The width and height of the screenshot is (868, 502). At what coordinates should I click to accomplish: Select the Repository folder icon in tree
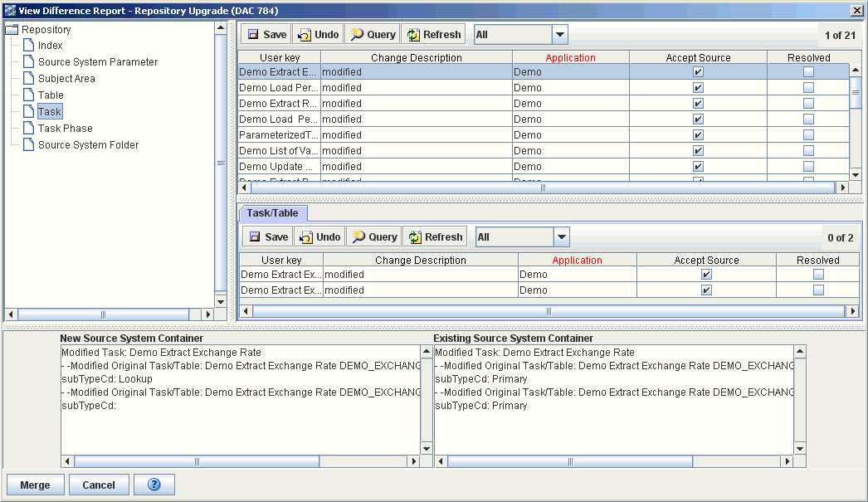point(12,29)
